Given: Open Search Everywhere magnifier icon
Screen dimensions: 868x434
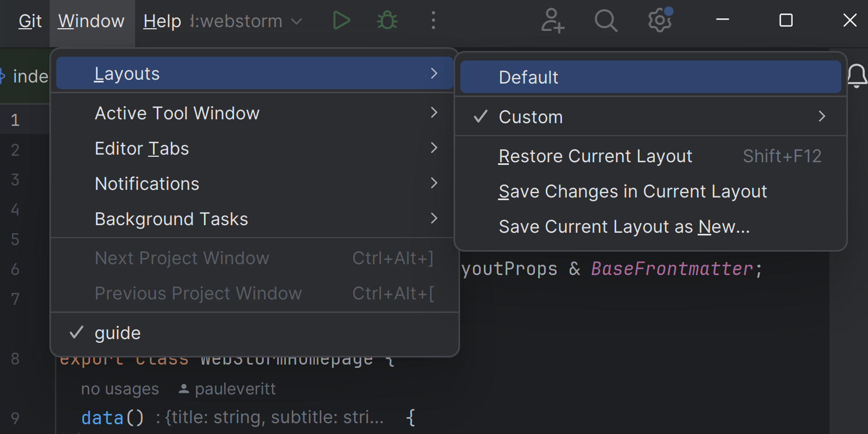Looking at the screenshot, I should [605, 21].
